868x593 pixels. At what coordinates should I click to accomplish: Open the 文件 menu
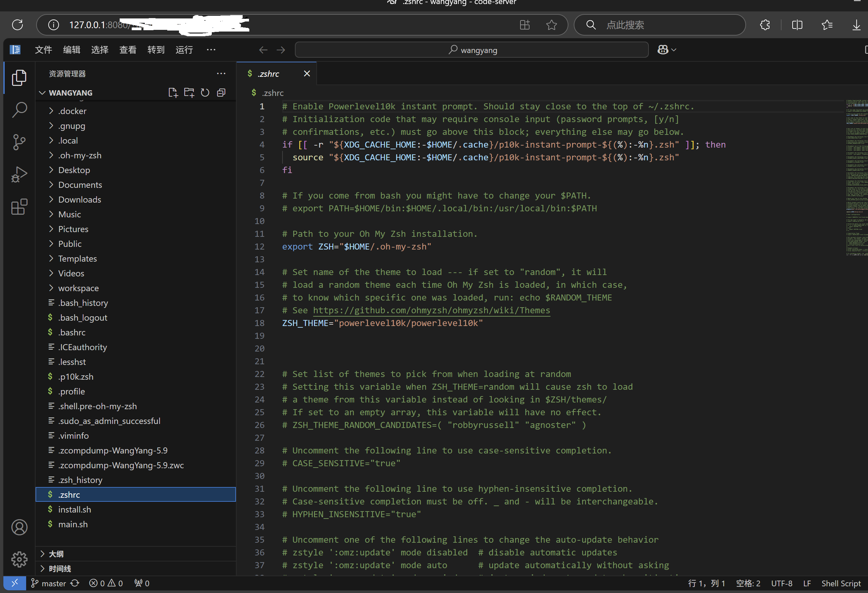pos(43,50)
